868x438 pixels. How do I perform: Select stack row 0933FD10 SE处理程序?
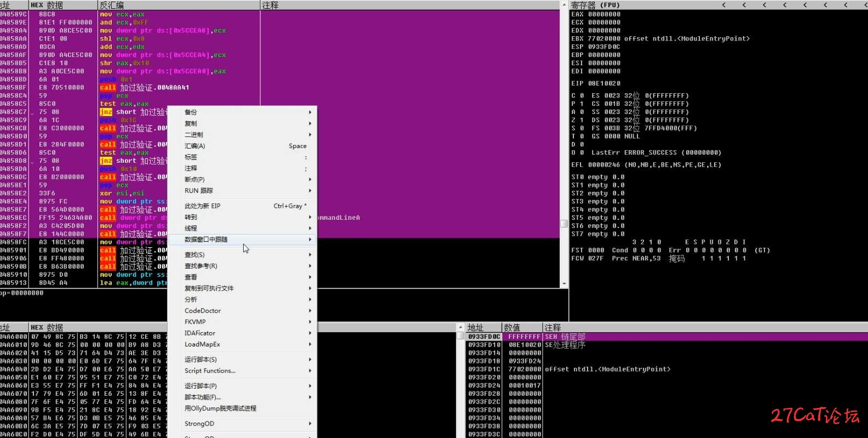pos(666,345)
